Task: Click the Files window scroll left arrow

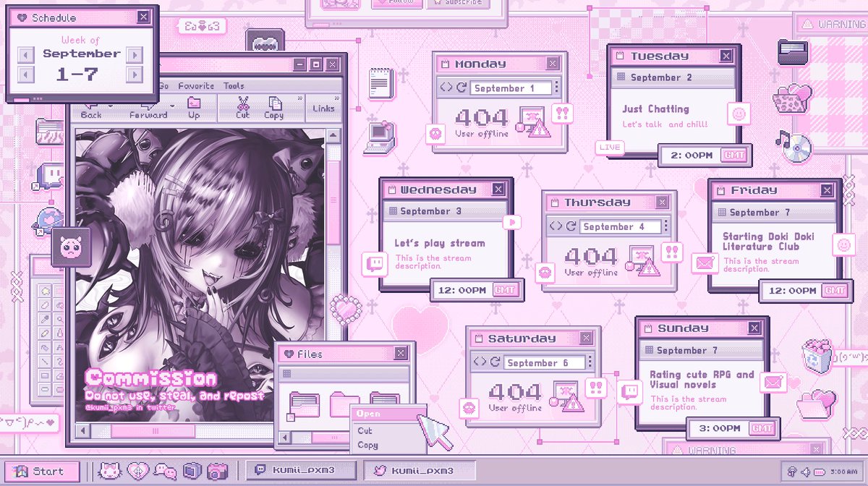Action: (x=285, y=438)
